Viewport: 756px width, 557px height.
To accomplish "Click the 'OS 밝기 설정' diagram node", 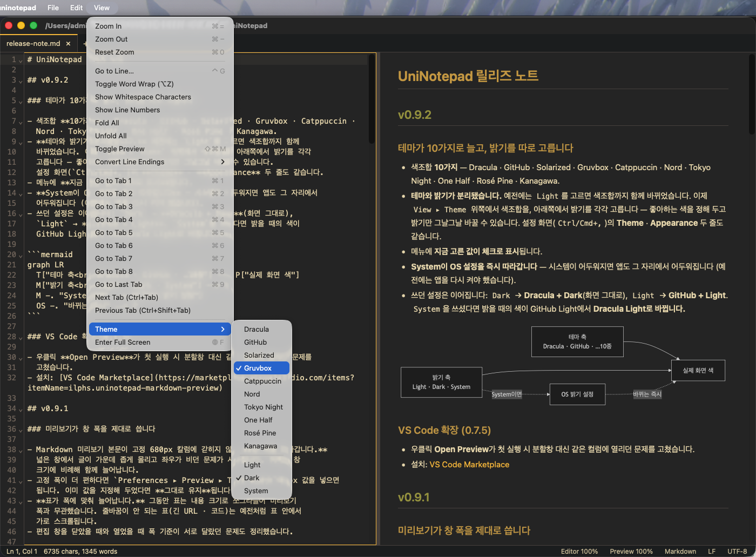I will point(577,394).
